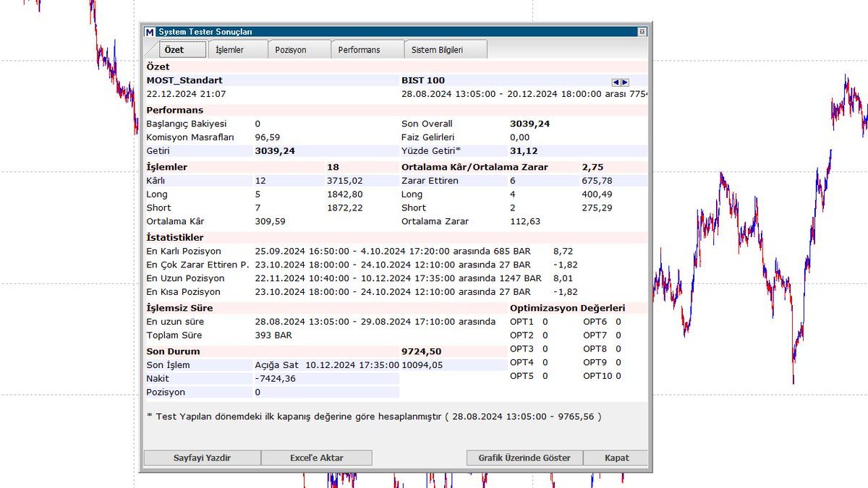Viewport: 868px width, 488px height.
Task: Click the test date 22.12.2024 21:07
Action: [187, 94]
